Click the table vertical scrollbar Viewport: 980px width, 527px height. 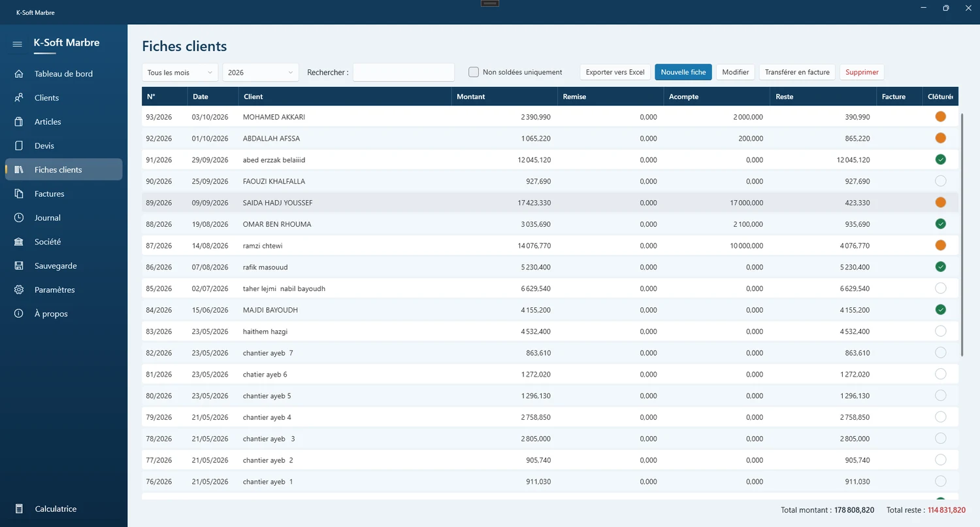[x=962, y=235]
